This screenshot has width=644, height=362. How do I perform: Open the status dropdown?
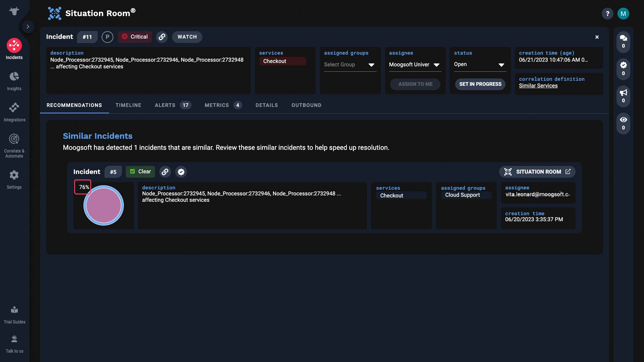[480, 65]
